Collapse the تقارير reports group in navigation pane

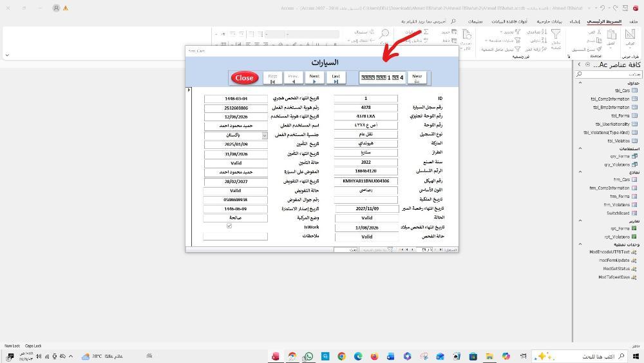pos(580,221)
